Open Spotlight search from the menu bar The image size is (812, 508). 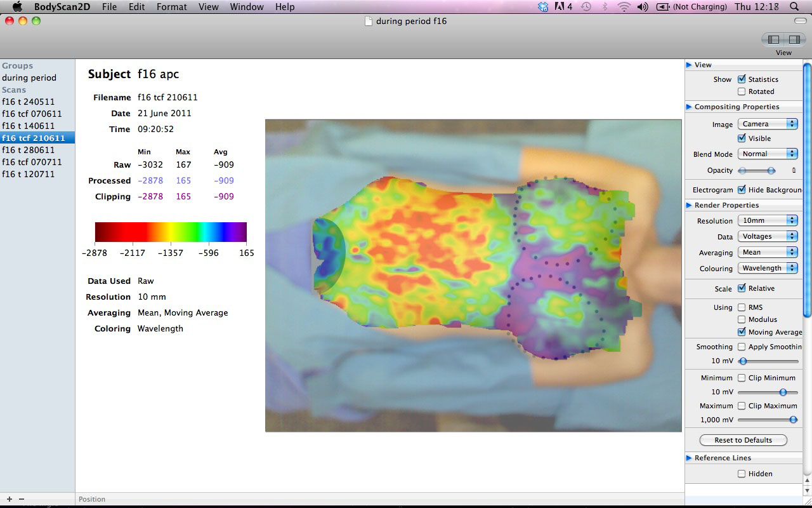[x=793, y=7]
